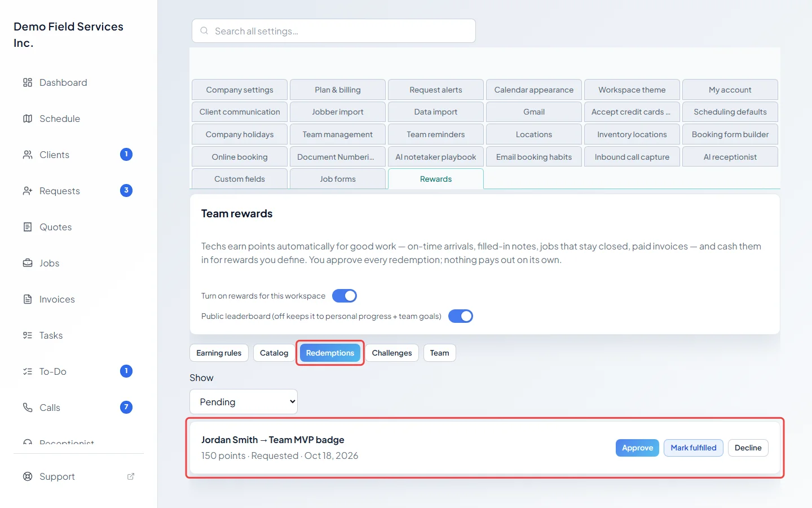Select the Workspace theme tab
The height and width of the screenshot is (508, 812).
point(632,90)
